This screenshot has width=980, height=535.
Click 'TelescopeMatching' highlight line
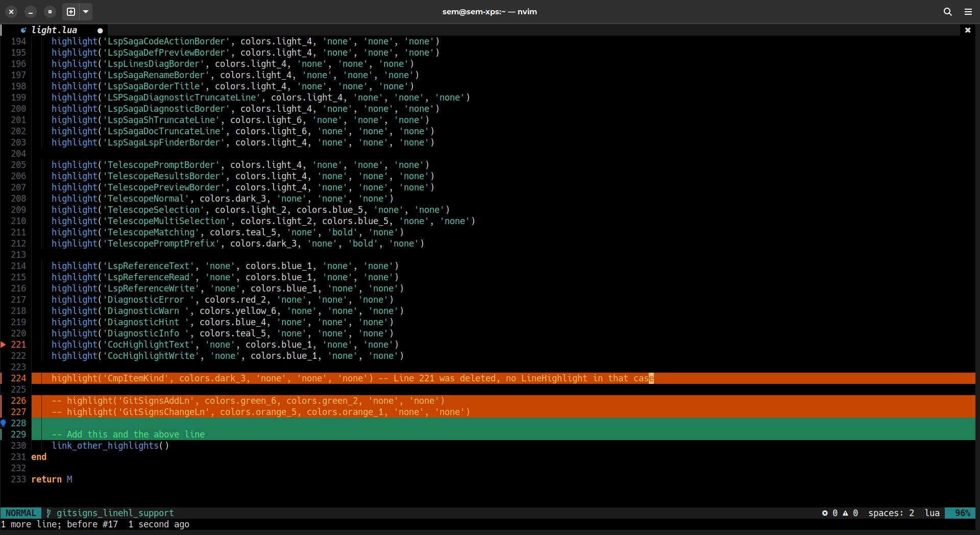point(228,232)
